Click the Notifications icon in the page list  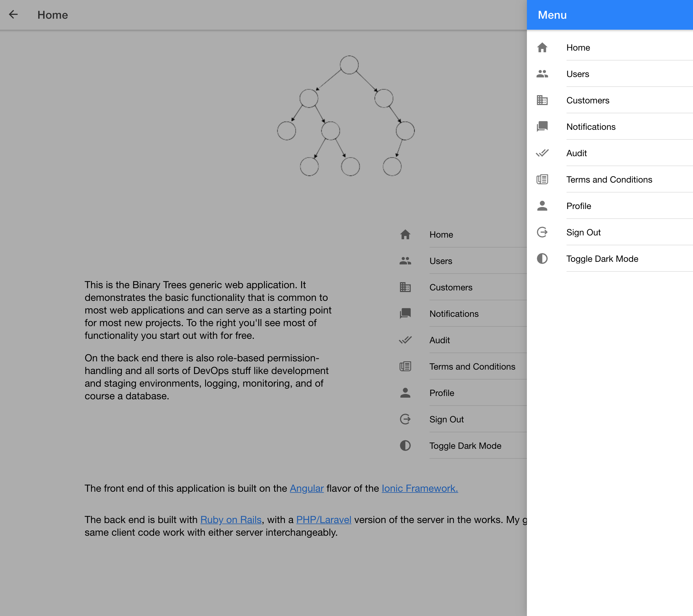tap(405, 313)
